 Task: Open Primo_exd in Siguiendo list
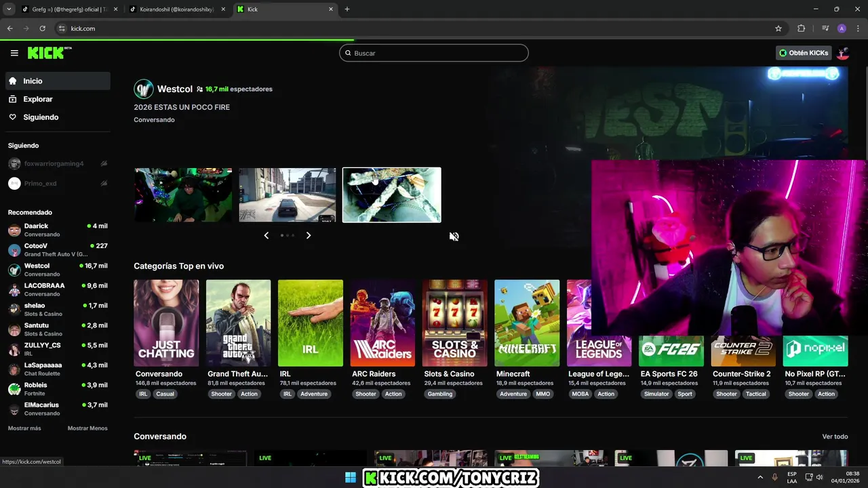tap(58, 183)
